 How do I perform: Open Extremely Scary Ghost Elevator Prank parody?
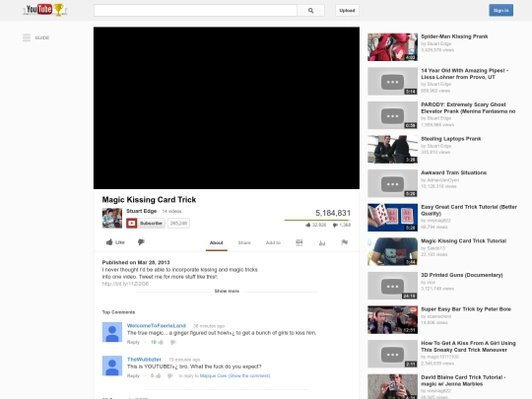click(468, 108)
